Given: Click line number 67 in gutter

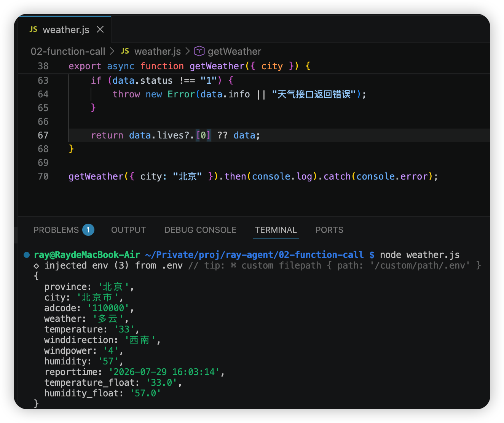Looking at the screenshot, I should coord(43,135).
